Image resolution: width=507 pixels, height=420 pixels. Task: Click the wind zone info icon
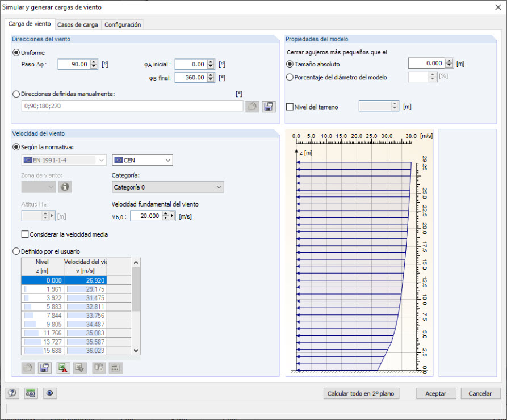[x=65, y=187]
